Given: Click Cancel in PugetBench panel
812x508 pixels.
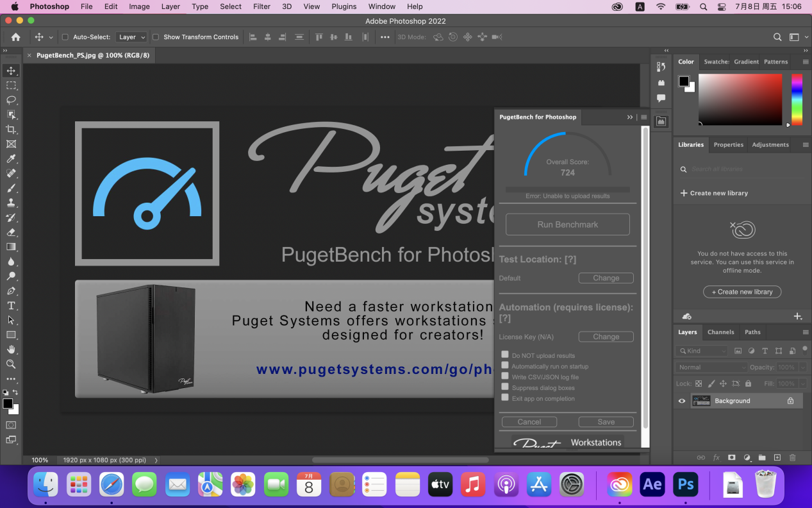Looking at the screenshot, I should pos(529,422).
